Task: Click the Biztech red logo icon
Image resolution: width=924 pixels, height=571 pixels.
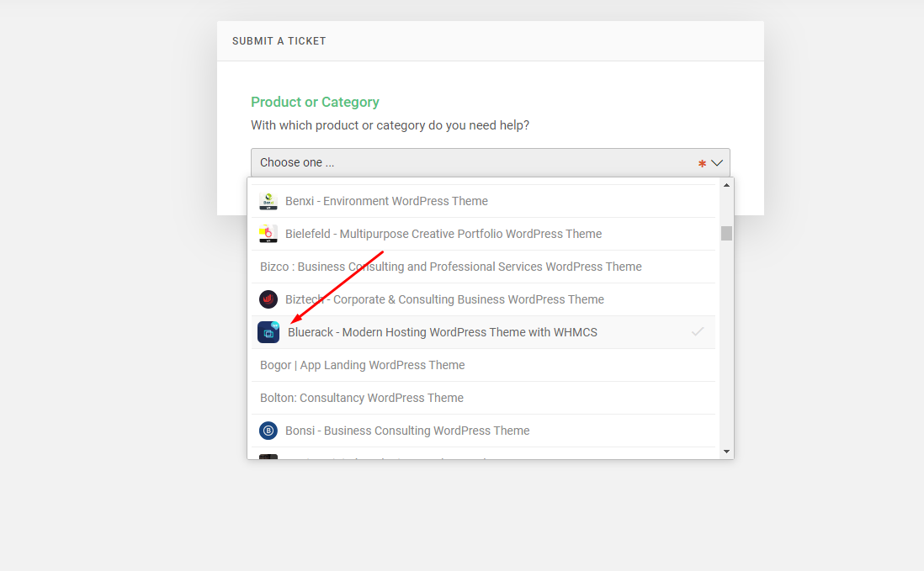Action: pos(268,299)
